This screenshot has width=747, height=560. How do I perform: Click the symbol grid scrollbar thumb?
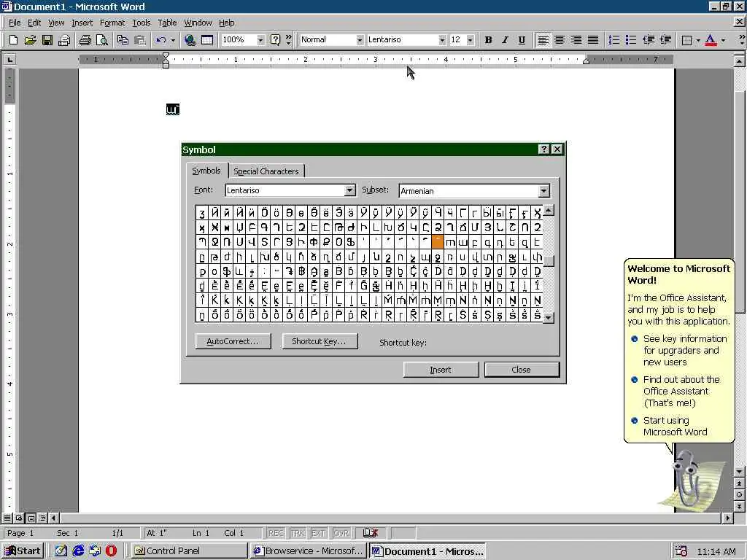549,261
